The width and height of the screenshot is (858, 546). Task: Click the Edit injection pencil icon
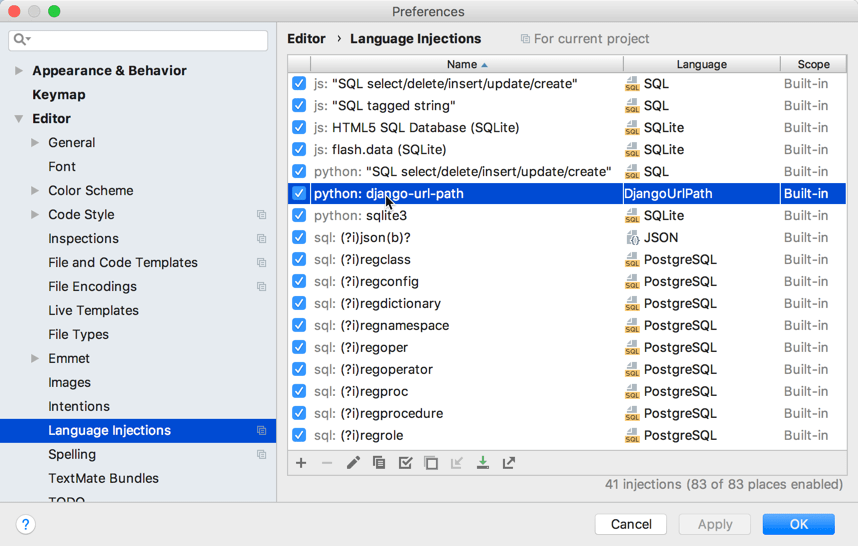353,463
